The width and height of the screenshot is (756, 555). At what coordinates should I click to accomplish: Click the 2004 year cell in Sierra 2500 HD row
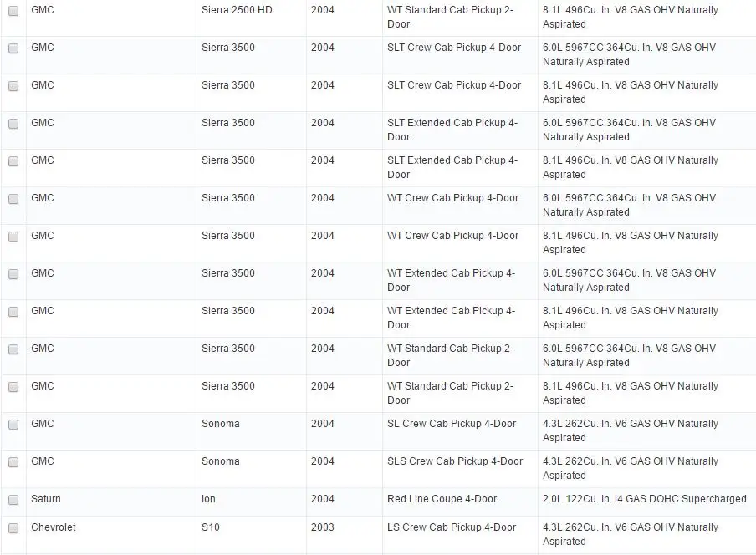(x=345, y=18)
